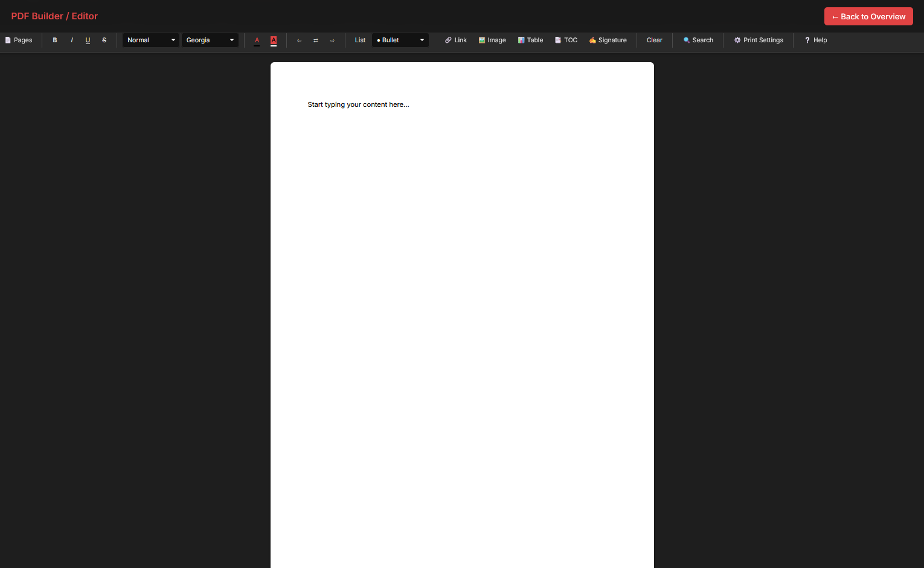Image resolution: width=924 pixels, height=568 pixels.
Task: Open the Georgia font dropdown
Action: (210, 40)
